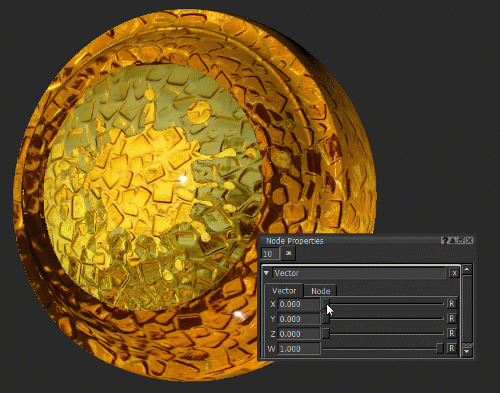Reset the Z value with its R button
The width and height of the screenshot is (500, 393).
[x=451, y=333]
